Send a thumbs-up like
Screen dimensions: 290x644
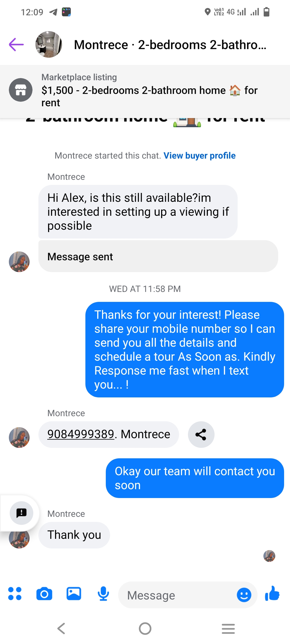click(272, 593)
